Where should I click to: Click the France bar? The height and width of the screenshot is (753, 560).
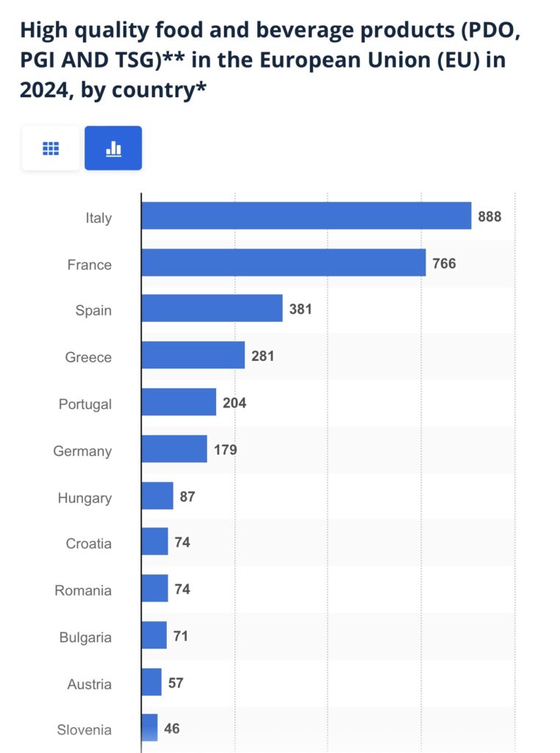pyautogui.click(x=283, y=263)
